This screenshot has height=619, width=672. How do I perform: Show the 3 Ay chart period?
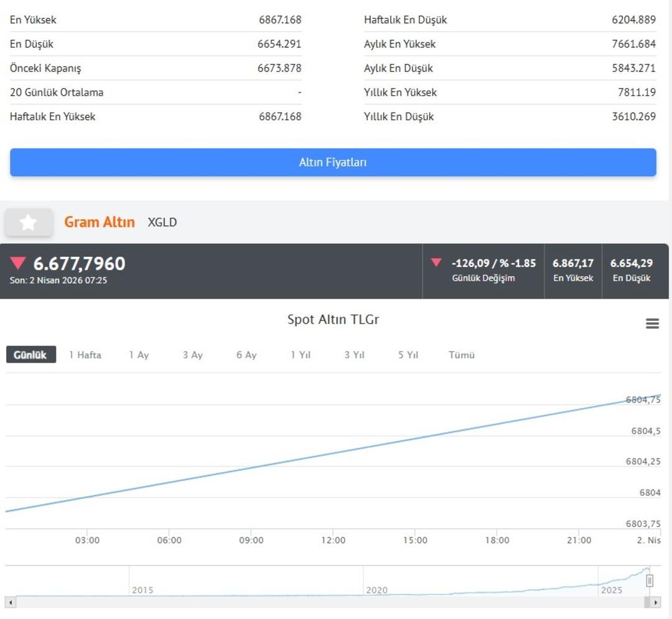point(193,355)
